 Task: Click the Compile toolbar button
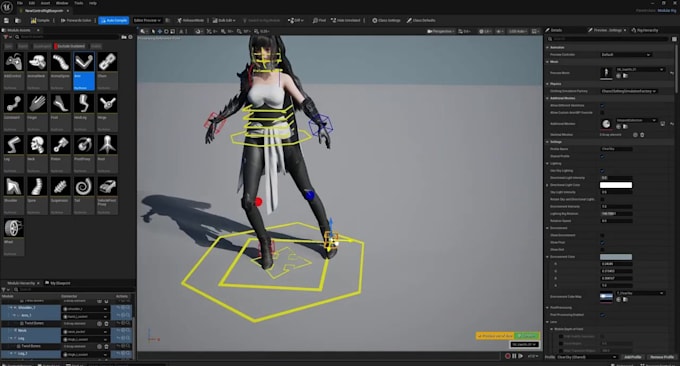[x=40, y=20]
